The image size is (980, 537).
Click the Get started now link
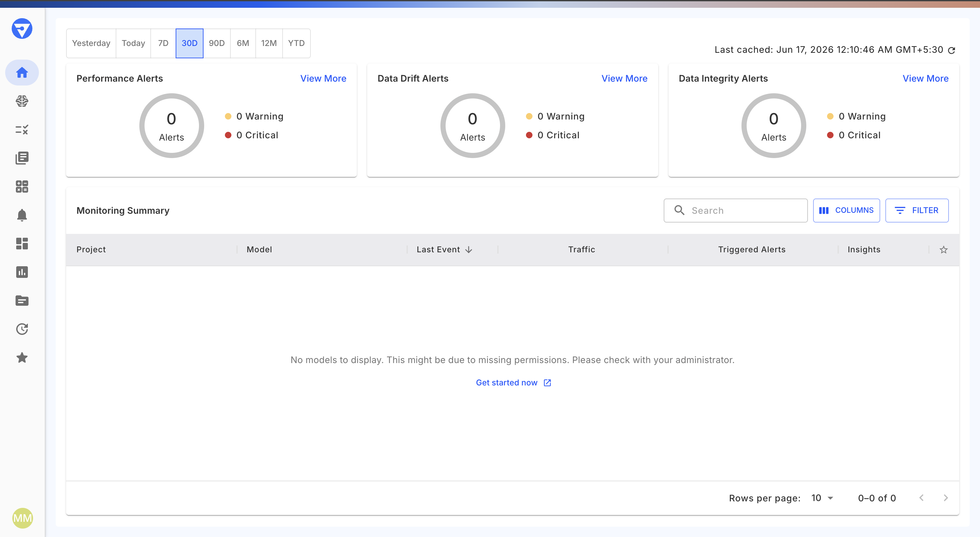(x=514, y=383)
